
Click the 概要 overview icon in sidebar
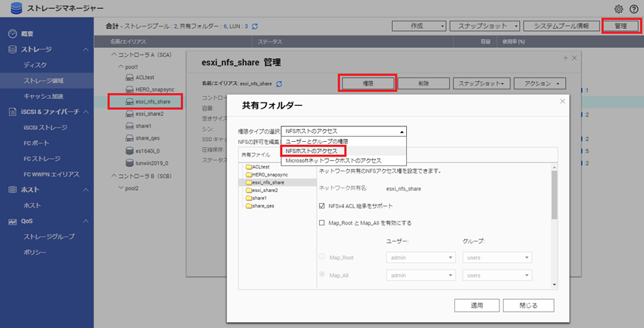(13, 34)
